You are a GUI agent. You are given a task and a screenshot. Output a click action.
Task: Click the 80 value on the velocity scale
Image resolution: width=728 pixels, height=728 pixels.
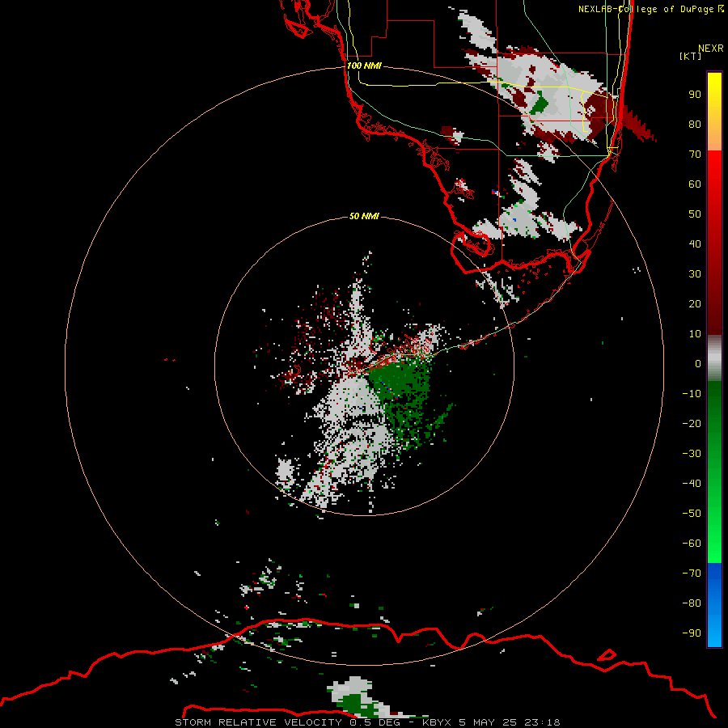pyautogui.click(x=695, y=124)
